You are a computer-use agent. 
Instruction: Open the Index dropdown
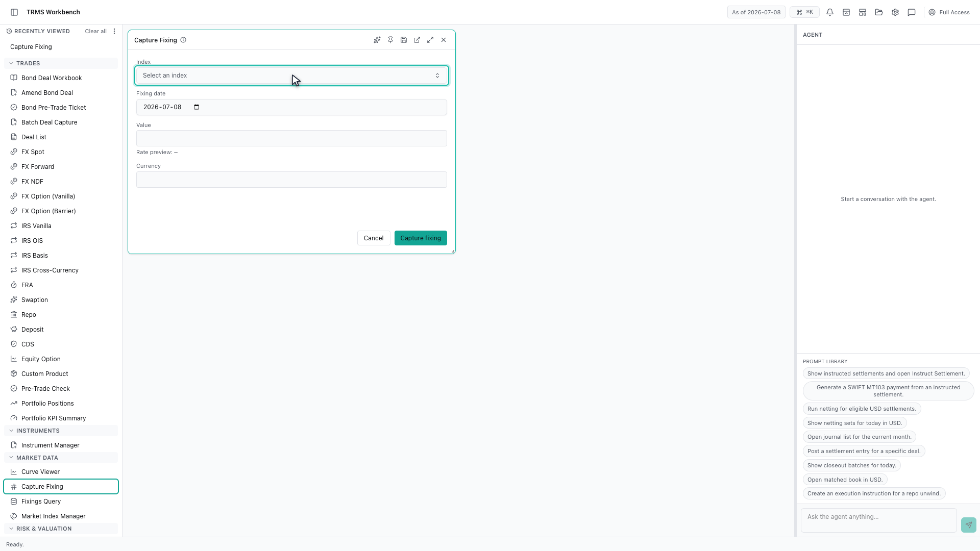pos(291,76)
